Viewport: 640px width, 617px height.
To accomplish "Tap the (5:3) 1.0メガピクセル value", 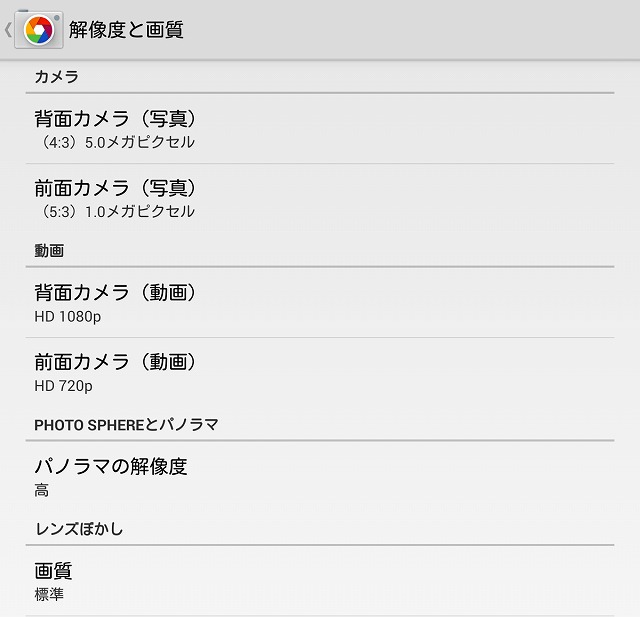I will [116, 211].
